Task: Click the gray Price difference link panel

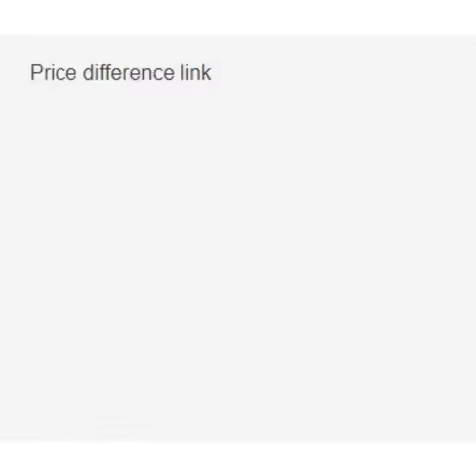Action: 238,238
